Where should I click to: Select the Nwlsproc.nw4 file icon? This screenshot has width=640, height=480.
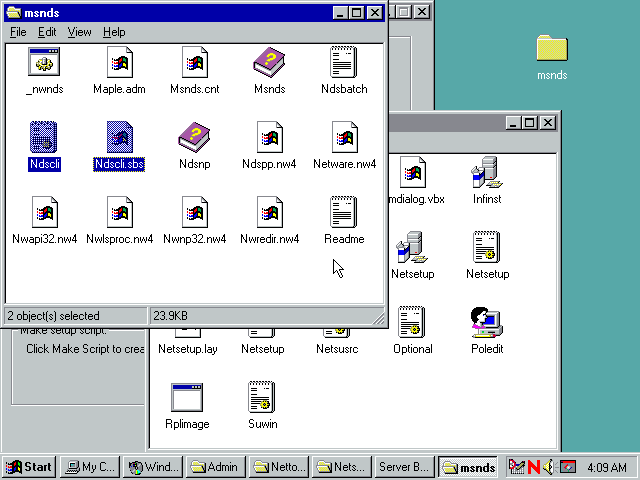[120, 212]
